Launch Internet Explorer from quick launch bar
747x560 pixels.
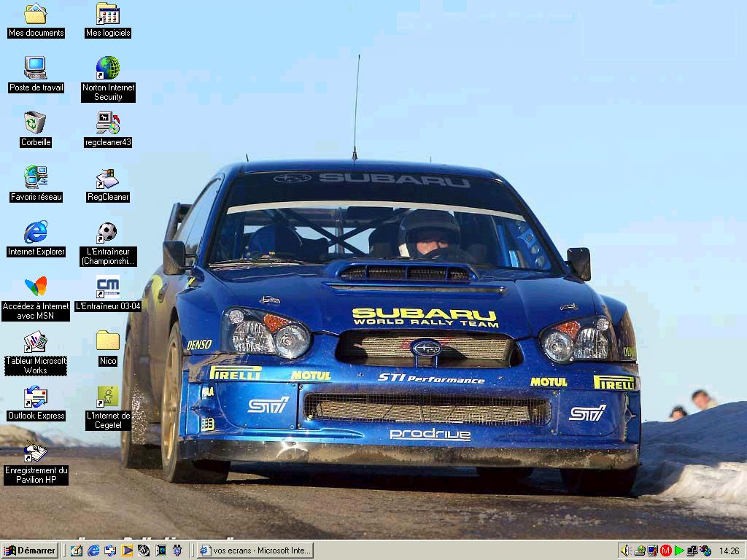[x=93, y=551]
